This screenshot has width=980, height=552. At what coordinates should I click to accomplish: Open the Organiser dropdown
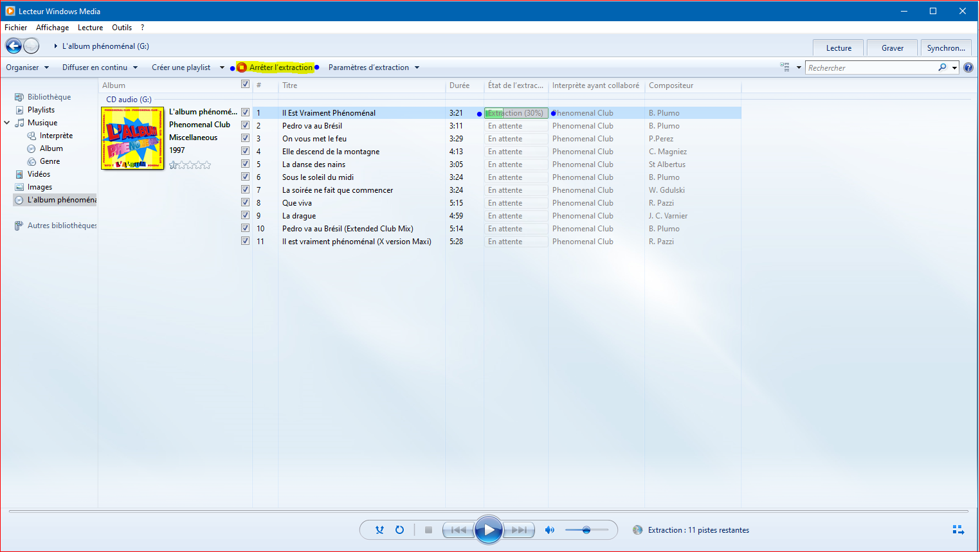tap(28, 67)
